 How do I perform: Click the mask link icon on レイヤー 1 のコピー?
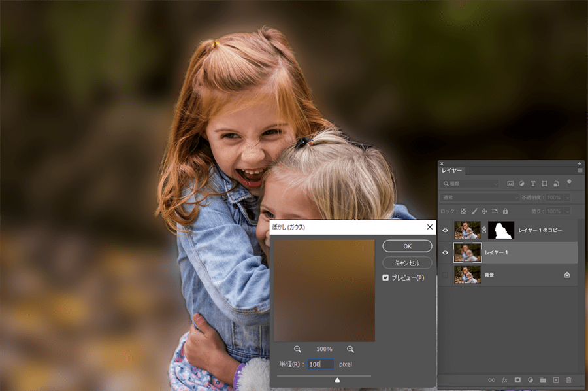pos(484,230)
